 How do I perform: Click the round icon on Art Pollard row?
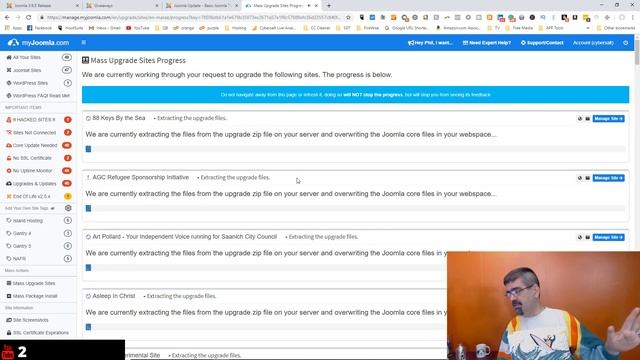[580, 237]
